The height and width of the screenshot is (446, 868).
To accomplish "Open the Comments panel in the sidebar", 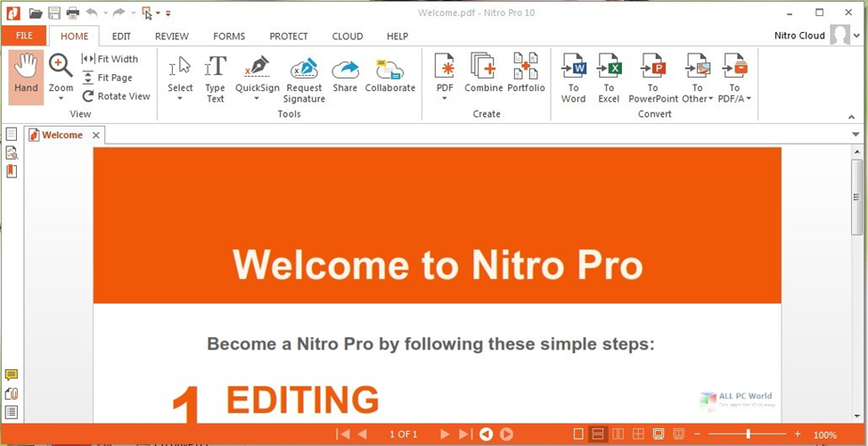I will (11, 375).
